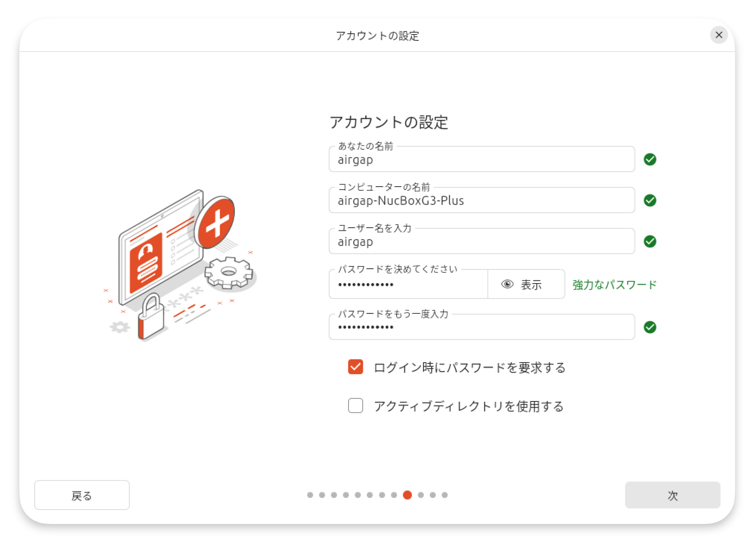Click the green checkmark beside あなたの名前 field
This screenshot has width=756, height=543.
click(x=650, y=159)
